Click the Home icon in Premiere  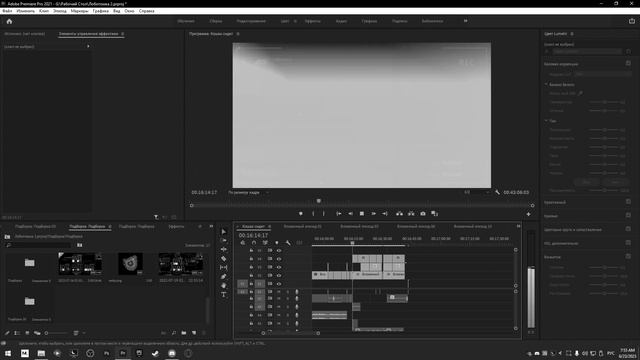[x=9, y=21]
